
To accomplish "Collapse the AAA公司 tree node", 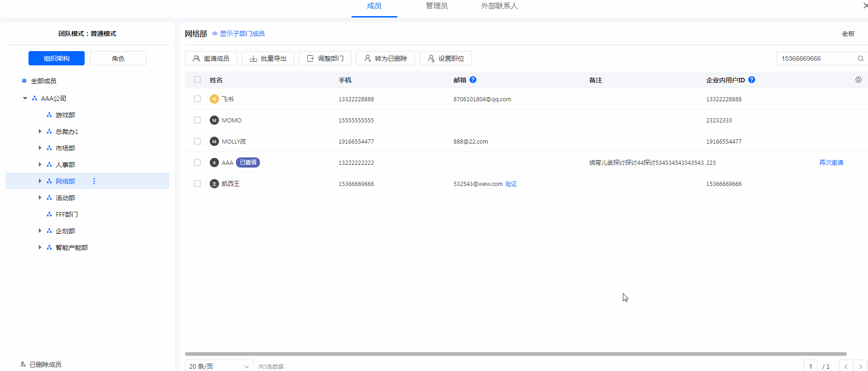I will click(x=25, y=99).
